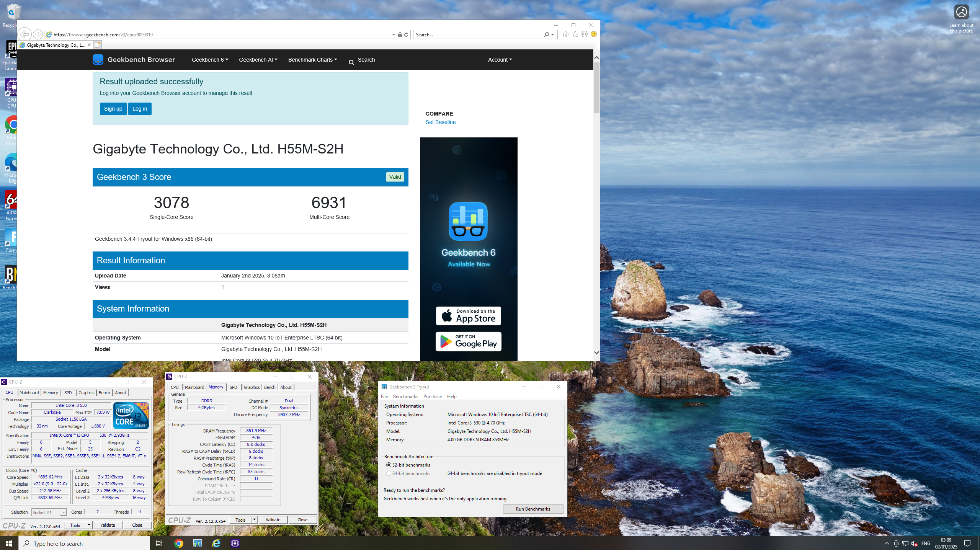The width and height of the screenshot is (980, 550).
Task: Open new tab button in browser
Action: tap(98, 45)
